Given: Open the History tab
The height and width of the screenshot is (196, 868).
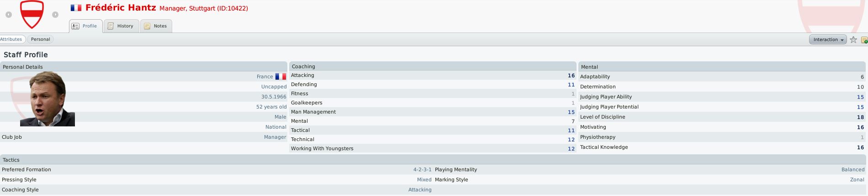Looking at the screenshot, I should (x=121, y=26).
